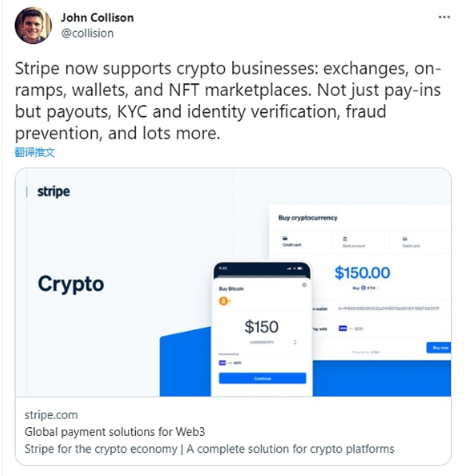This screenshot has width=464, height=476.
Task: Click the close icon on phone mockup
Action: click(304, 285)
